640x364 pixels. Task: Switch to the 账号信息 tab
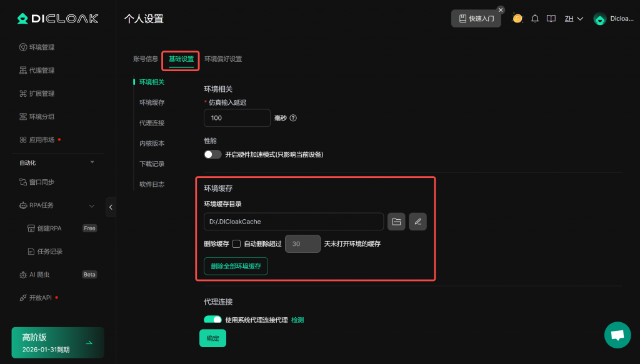[146, 59]
